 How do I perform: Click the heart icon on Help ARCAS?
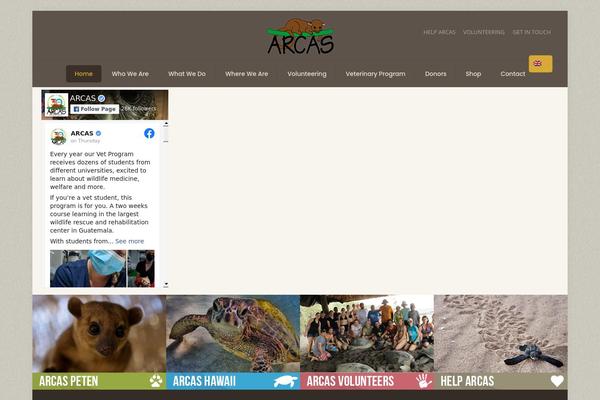tap(557, 381)
